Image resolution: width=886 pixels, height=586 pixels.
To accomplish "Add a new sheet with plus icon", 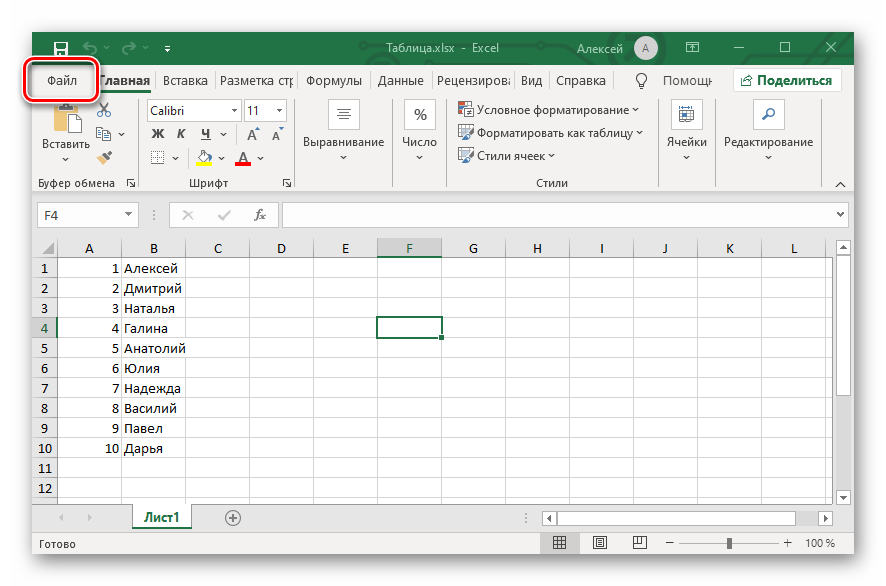I will pos(233,517).
